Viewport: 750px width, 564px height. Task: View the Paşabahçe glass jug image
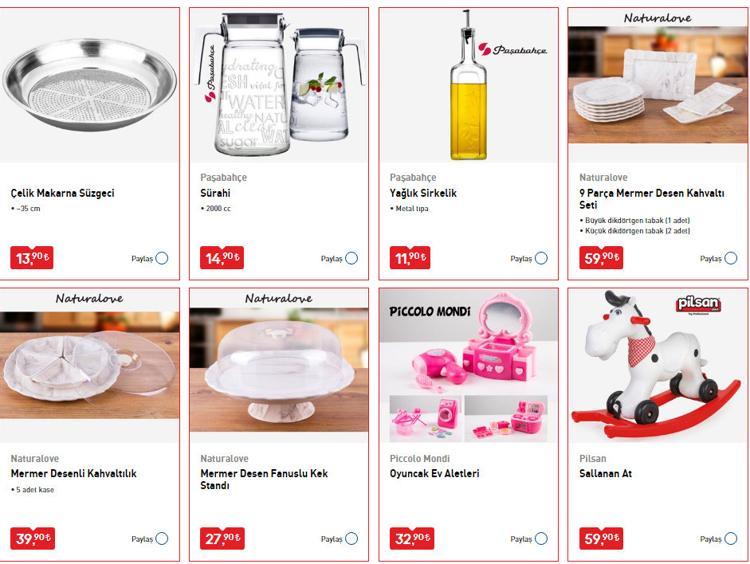[279, 85]
